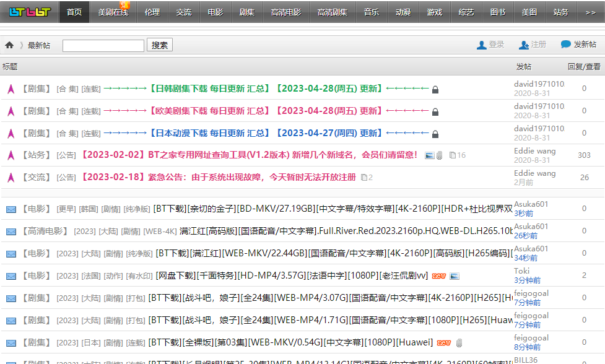The width and height of the screenshot is (605, 364).
Task: Open 日韩剧集下载 每日更新 汇总 thread
Action: point(266,89)
